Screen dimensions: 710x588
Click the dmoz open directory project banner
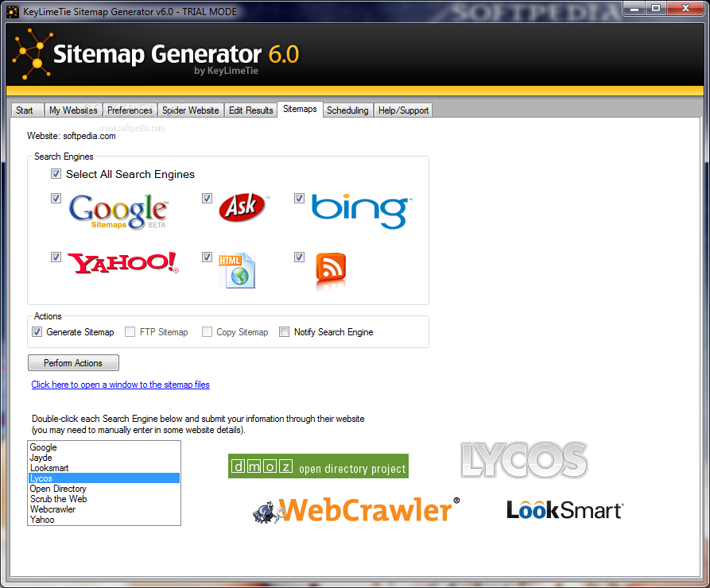318,466
